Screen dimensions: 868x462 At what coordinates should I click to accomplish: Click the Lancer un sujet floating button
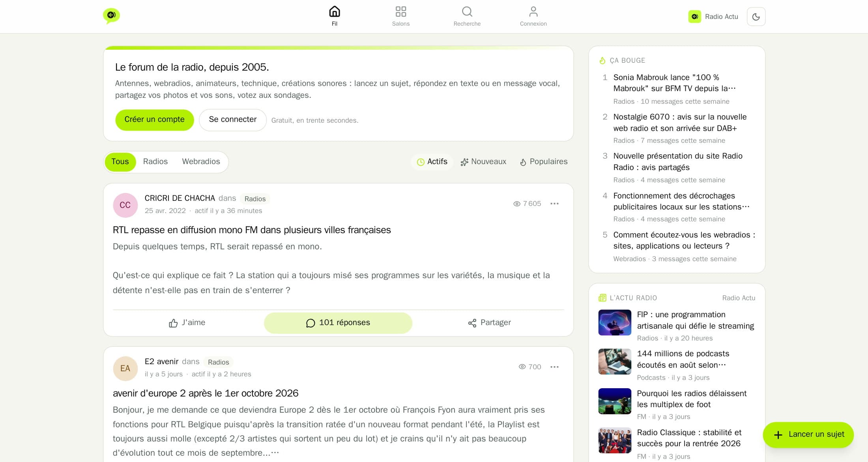(x=808, y=435)
